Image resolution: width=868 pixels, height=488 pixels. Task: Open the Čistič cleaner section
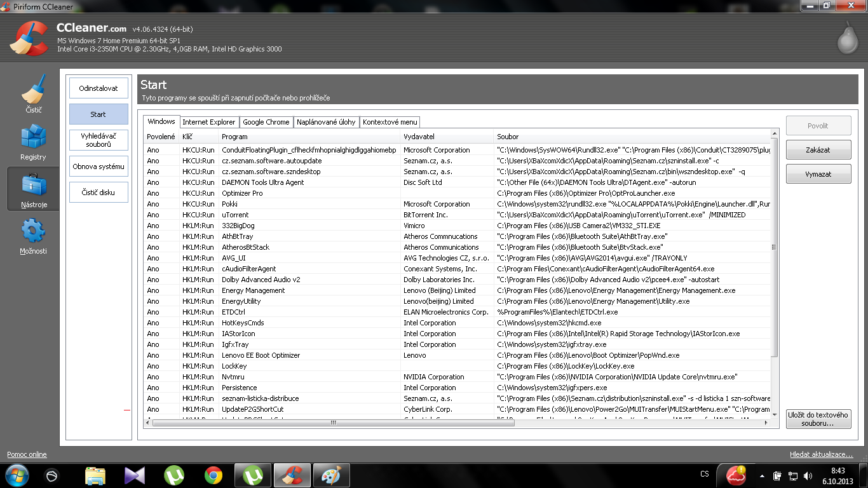[33, 95]
